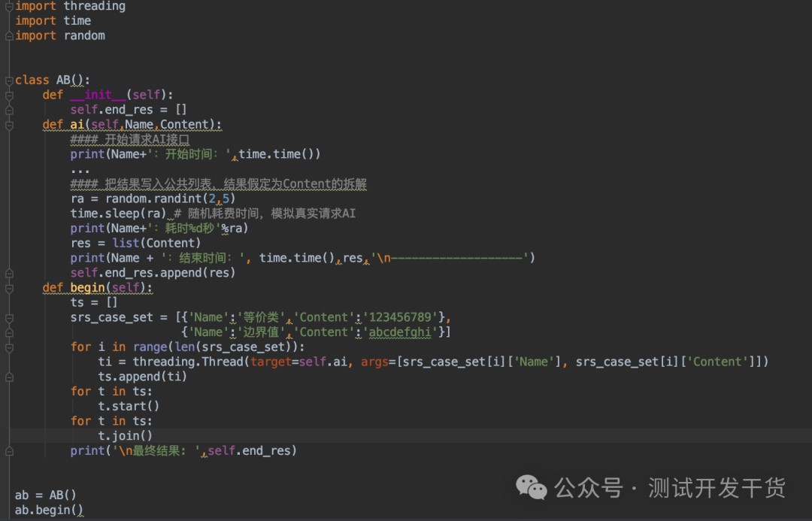The image size is (812, 521).
Task: Collapse the 'for i in range' loop fold
Action: coord(9,348)
